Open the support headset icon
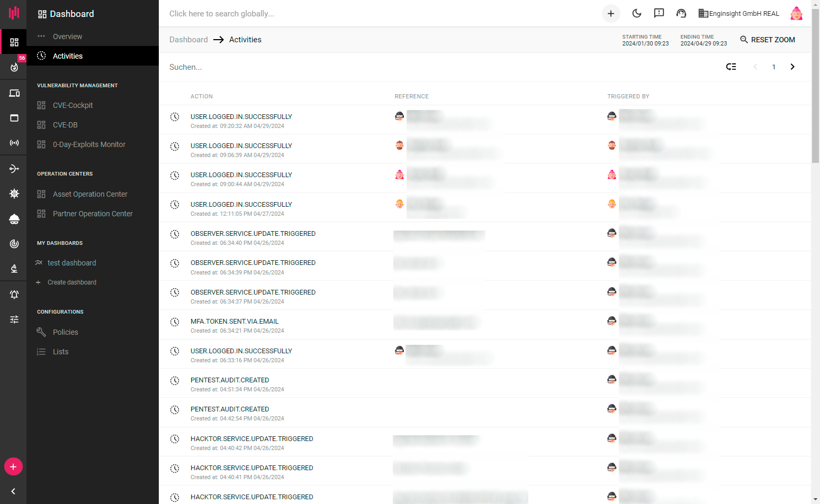This screenshot has height=504, width=820. 681,14
